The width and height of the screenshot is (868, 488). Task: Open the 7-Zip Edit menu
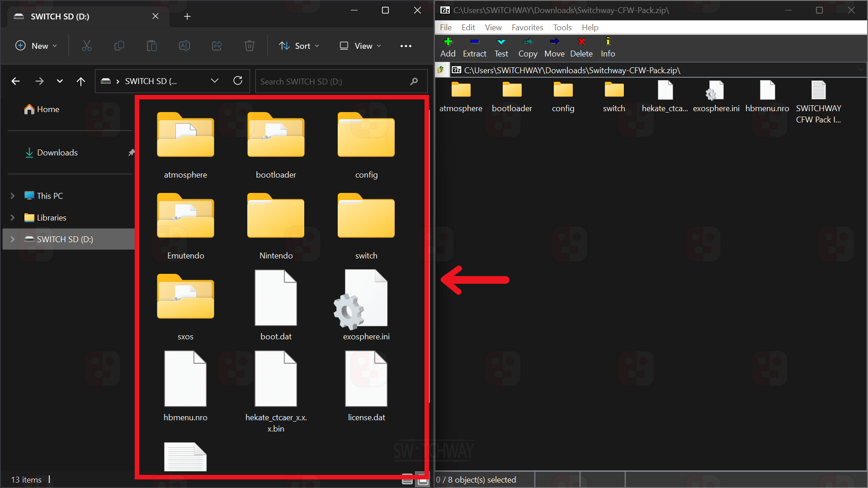pos(468,28)
